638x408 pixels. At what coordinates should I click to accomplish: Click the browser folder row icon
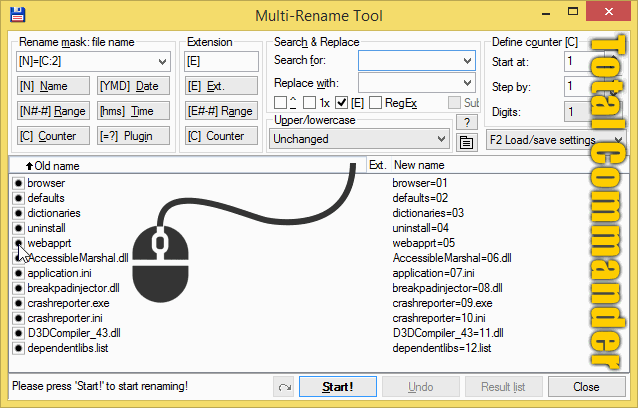pos(18,183)
